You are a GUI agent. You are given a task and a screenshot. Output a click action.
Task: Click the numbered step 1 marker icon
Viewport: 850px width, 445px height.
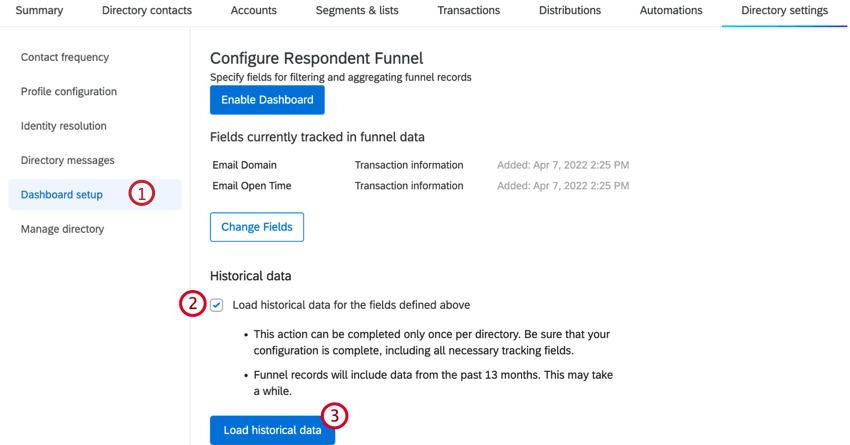142,193
